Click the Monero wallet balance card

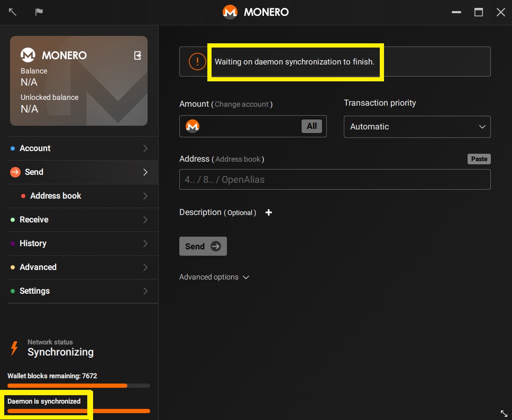point(79,81)
